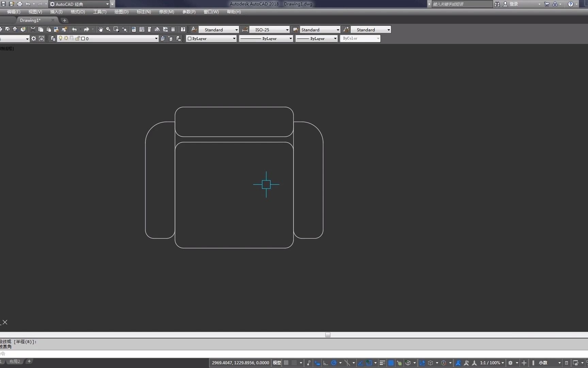The width and height of the screenshot is (588, 368).
Task: Activate the Zoom Realtime magnifier
Action: [x=108, y=29]
